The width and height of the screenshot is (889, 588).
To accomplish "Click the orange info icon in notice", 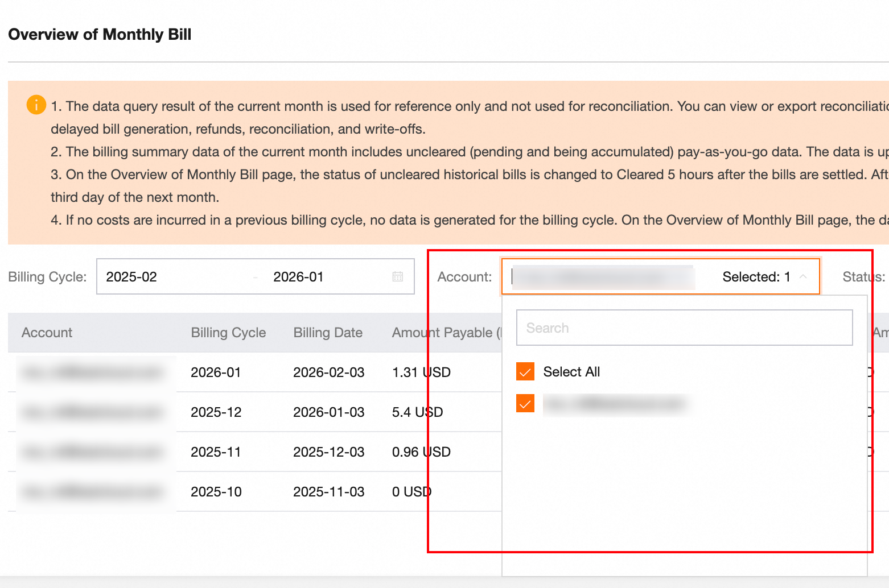I will (36, 105).
